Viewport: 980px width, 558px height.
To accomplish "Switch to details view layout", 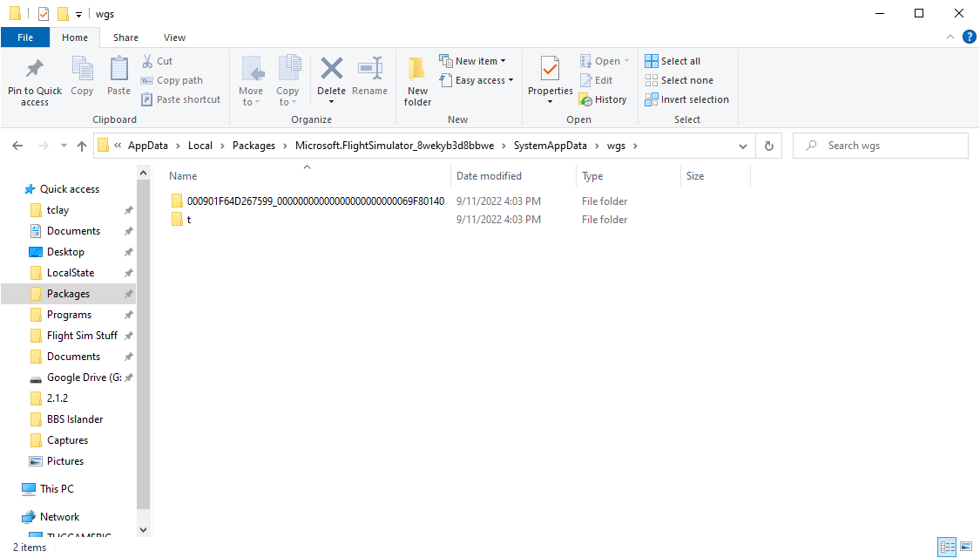I will [x=947, y=547].
